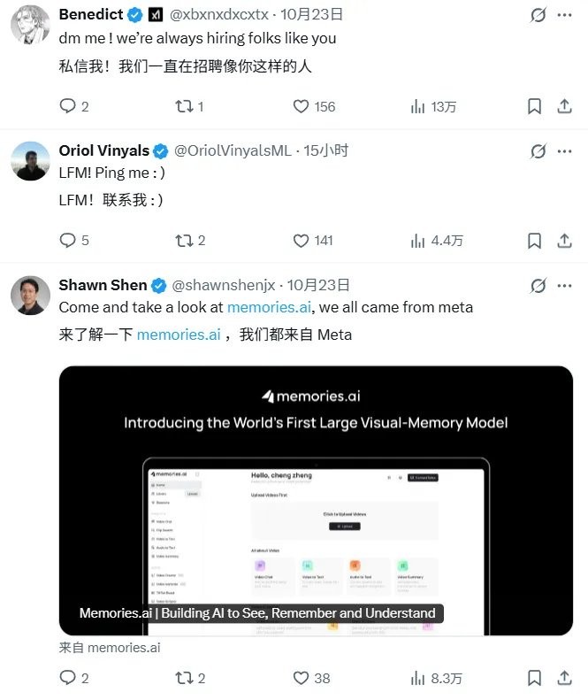Open more options on Oriol Vinyals' tweet
588x700 pixels.
(x=564, y=151)
